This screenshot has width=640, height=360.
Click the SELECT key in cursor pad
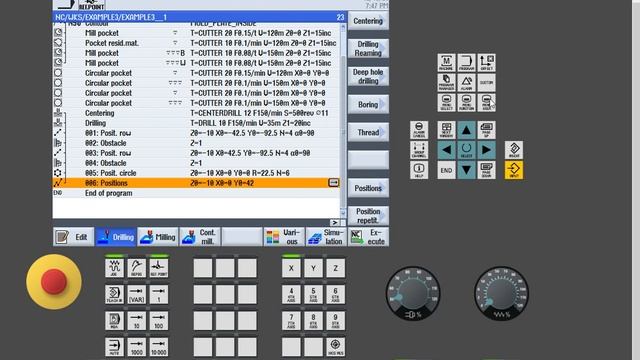click(x=467, y=150)
